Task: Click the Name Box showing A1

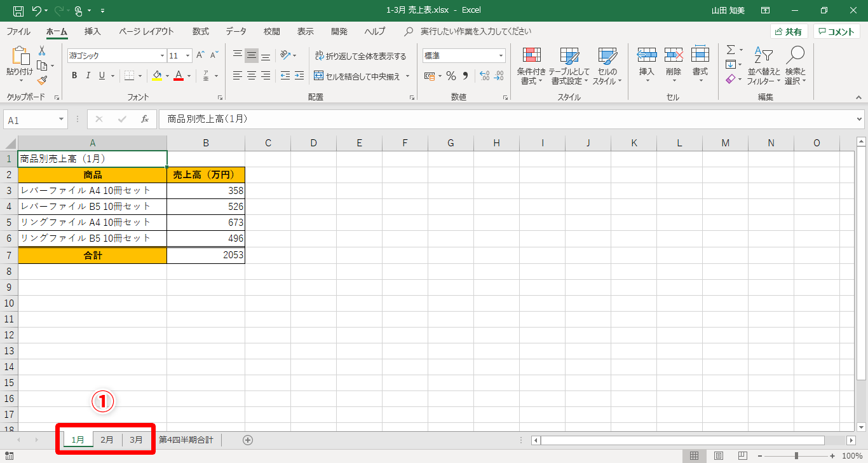Action: click(36, 120)
